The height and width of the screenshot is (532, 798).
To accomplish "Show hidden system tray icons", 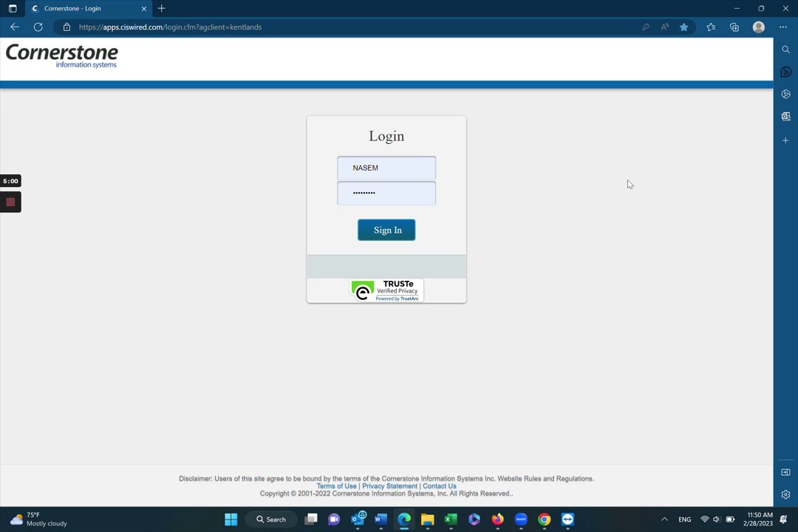I will (664, 519).
